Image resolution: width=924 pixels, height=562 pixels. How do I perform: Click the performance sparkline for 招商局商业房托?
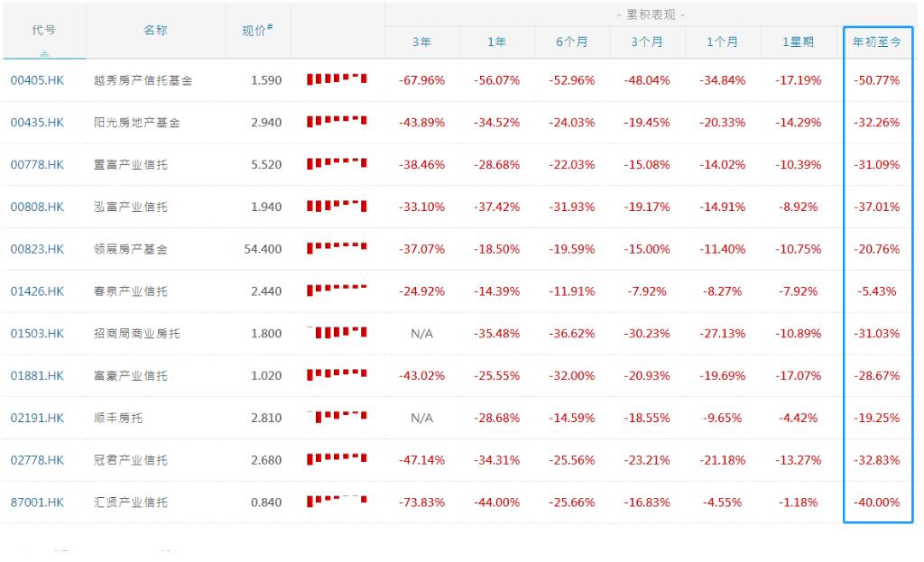point(337,333)
